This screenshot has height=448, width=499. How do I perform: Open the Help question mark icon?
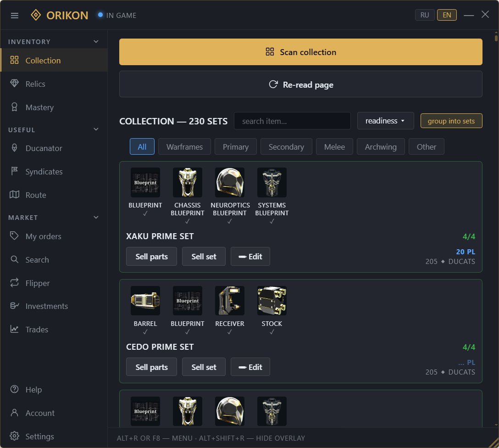point(14,389)
